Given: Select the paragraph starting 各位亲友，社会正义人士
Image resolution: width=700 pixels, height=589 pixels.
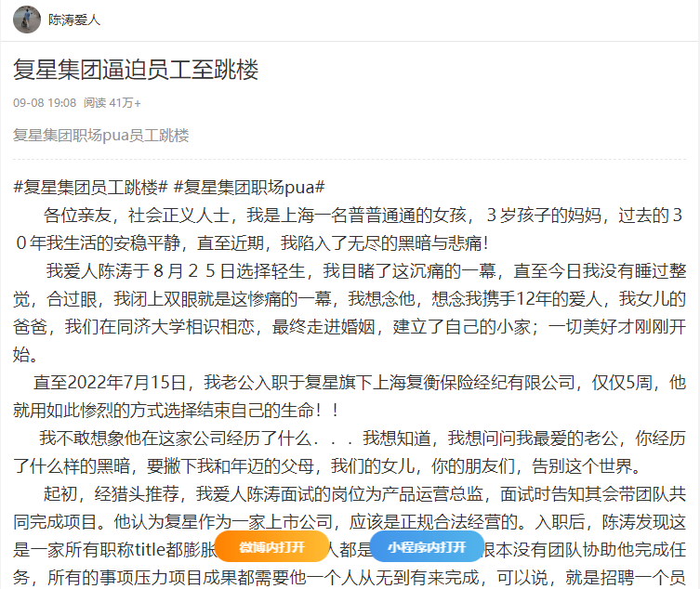Looking at the screenshot, I should [x=350, y=229].
